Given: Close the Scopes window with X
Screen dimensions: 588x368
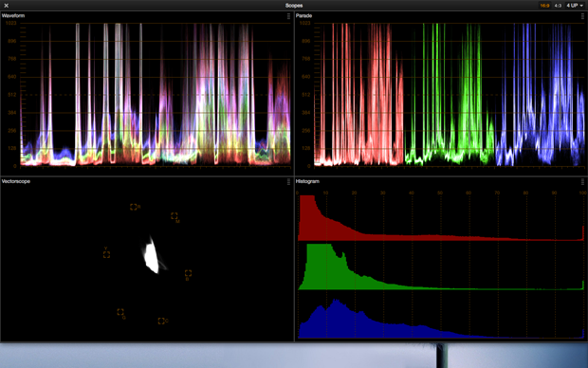Looking at the screenshot, I should [x=6, y=6].
